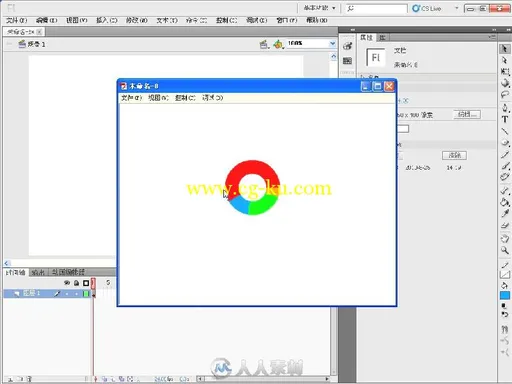Click the edit symbols icon

pyautogui.click(x=278, y=44)
